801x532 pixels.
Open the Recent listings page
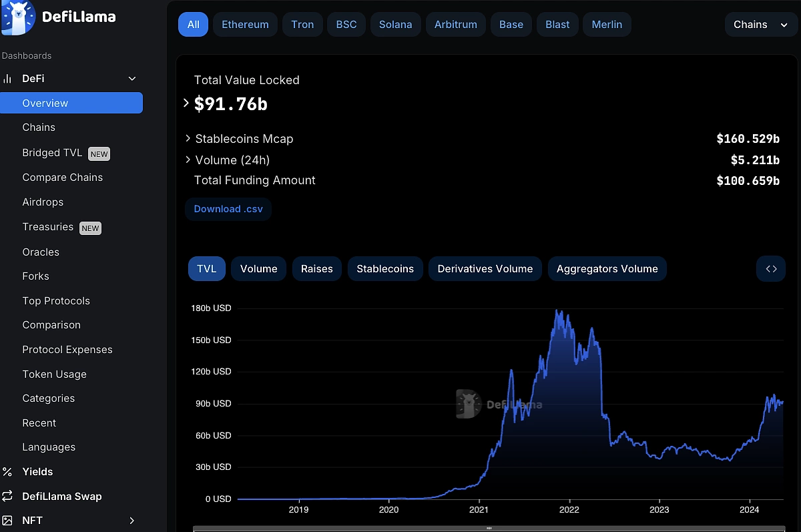click(x=39, y=423)
